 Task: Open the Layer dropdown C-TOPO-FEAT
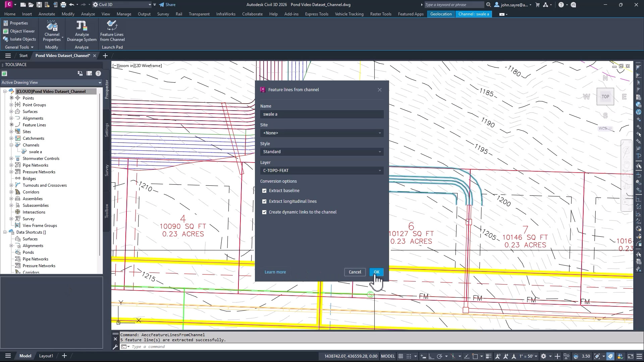point(322,171)
